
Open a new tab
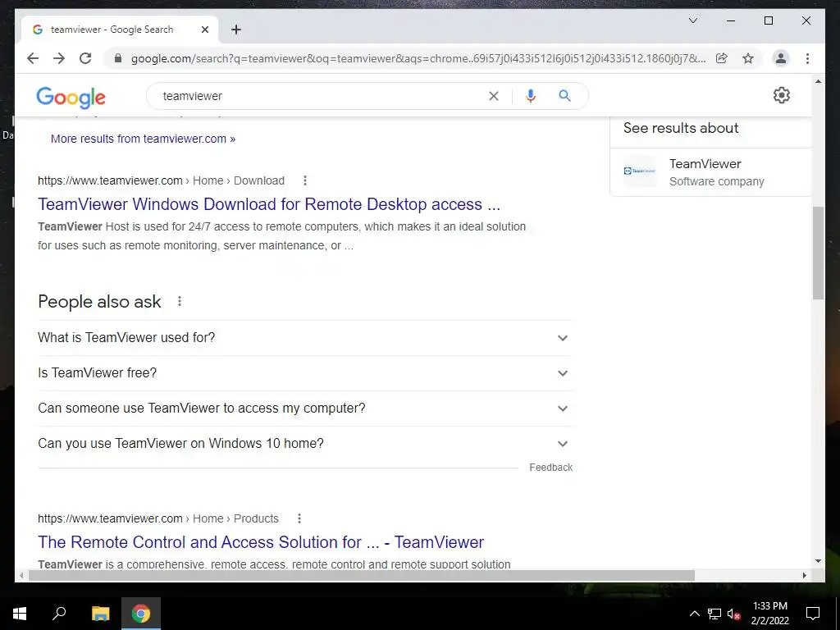[236, 30]
